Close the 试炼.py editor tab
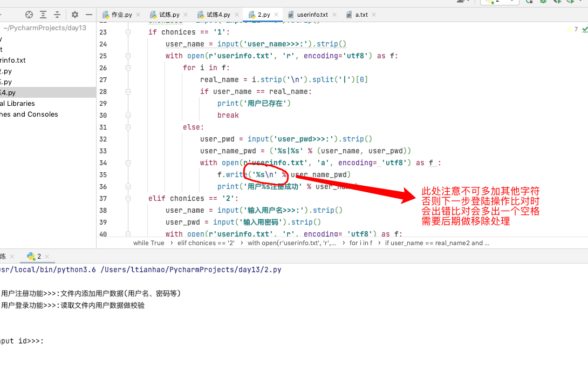 (186, 15)
